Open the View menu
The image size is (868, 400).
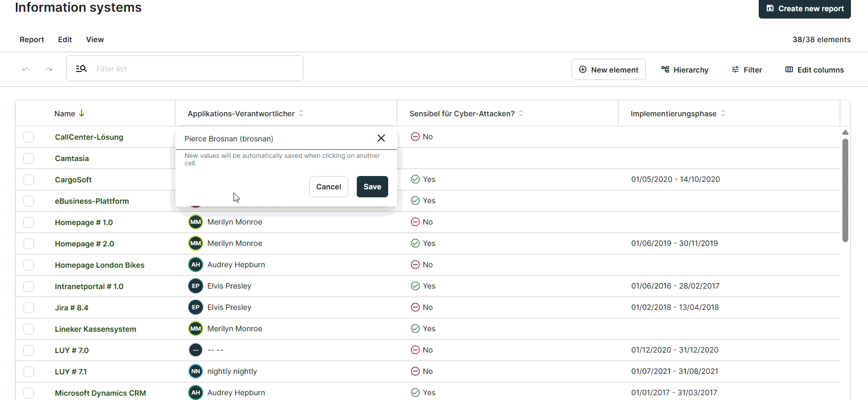coord(95,39)
